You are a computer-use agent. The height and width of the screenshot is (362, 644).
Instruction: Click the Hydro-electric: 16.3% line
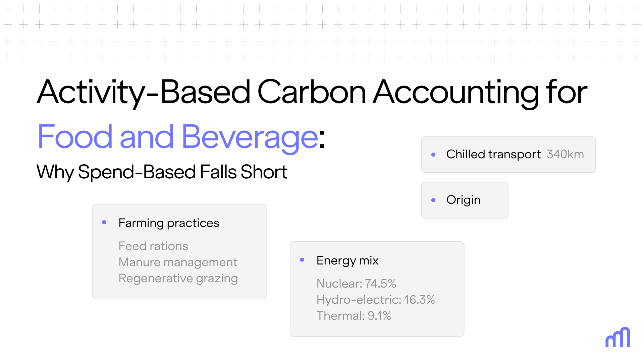pos(376,300)
